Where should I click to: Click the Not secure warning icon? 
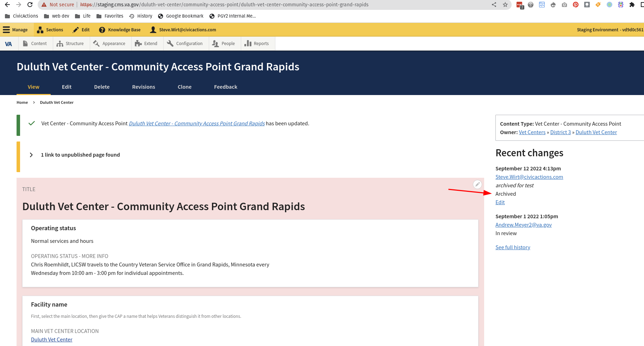coord(44,5)
